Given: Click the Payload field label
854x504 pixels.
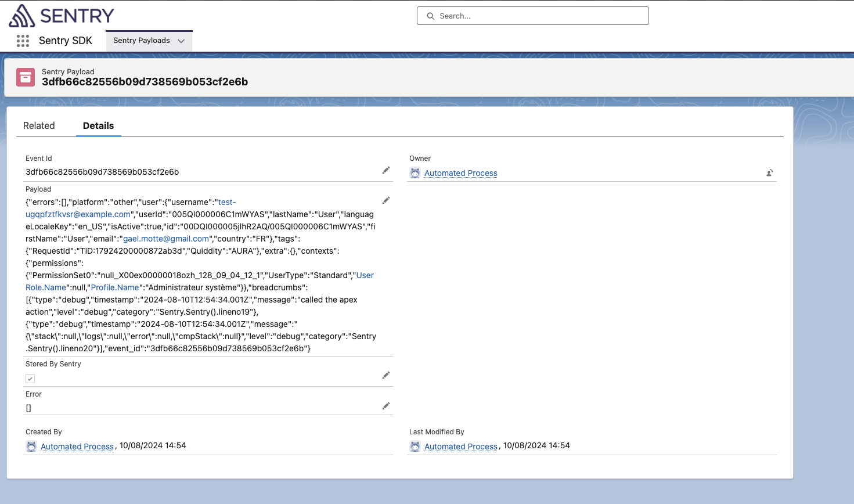Looking at the screenshot, I should tap(38, 189).
